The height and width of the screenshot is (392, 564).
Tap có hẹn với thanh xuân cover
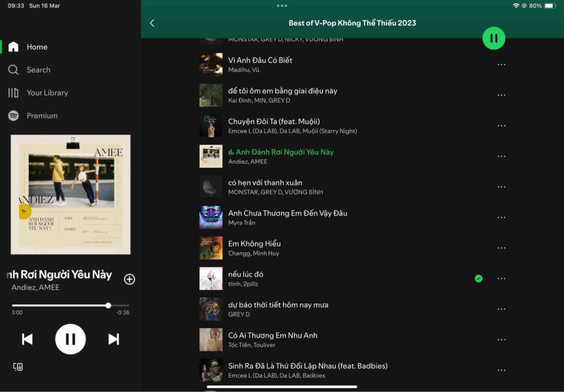tap(211, 187)
